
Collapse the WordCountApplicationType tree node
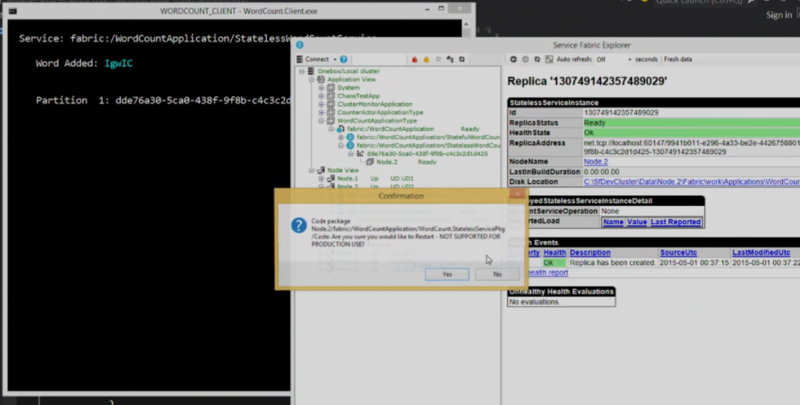(x=321, y=121)
